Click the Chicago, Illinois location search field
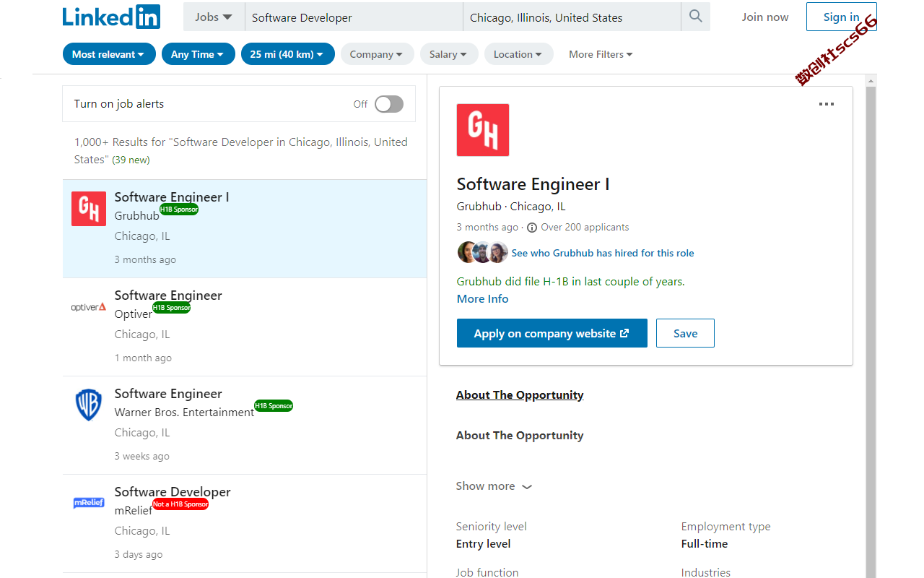The height and width of the screenshot is (578, 924). point(572,17)
